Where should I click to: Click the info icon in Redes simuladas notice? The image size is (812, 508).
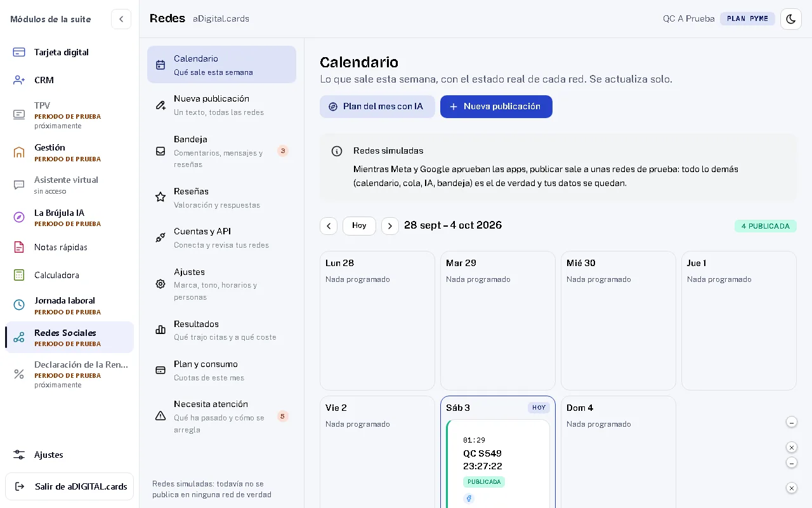point(337,151)
